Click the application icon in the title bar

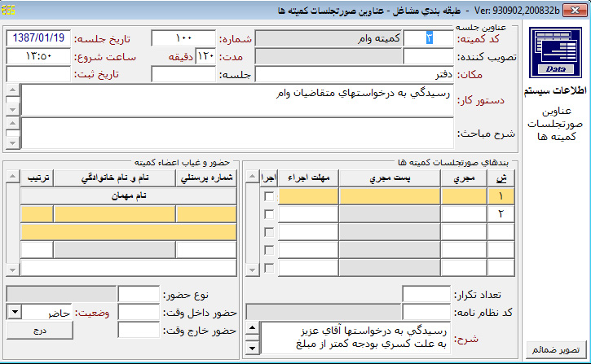pyautogui.click(x=7, y=9)
